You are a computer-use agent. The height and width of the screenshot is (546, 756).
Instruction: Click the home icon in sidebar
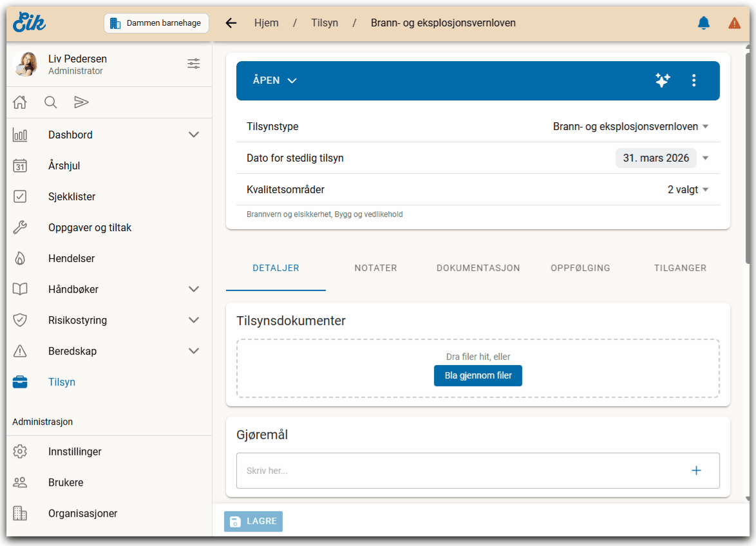pyautogui.click(x=20, y=102)
